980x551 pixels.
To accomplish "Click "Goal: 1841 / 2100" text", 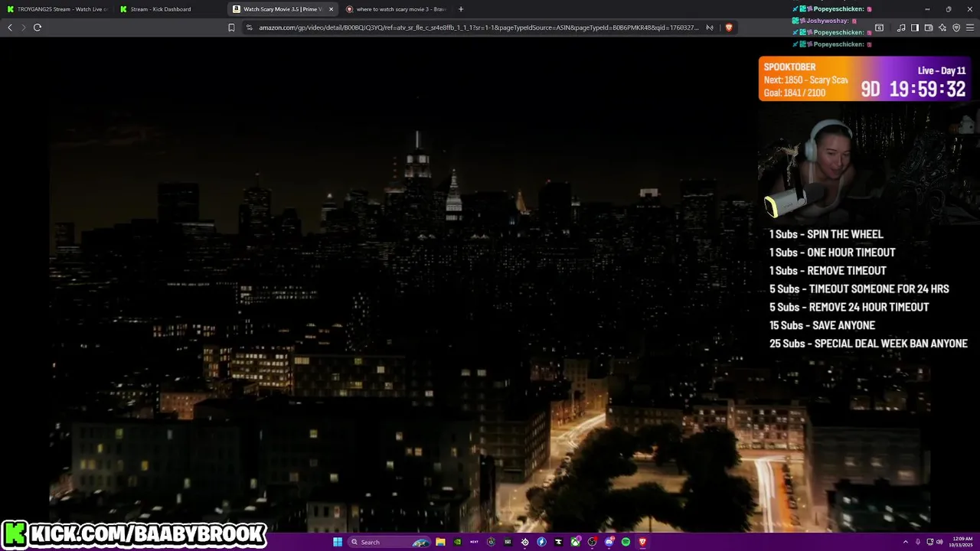I will point(795,93).
